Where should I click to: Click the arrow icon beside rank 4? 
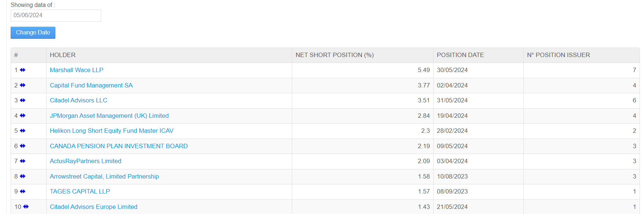(23, 116)
